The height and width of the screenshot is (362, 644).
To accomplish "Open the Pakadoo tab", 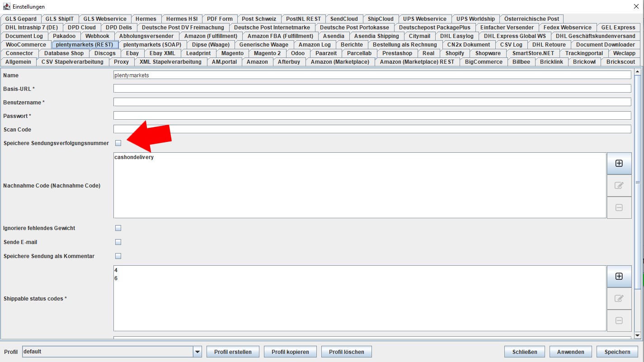I will pyautogui.click(x=64, y=36).
